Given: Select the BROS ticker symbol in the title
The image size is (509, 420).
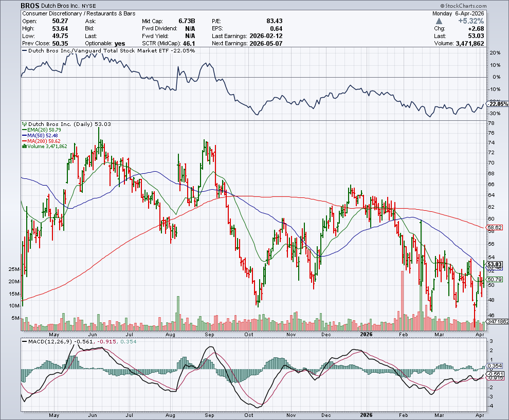Looking at the screenshot, I should pyautogui.click(x=30, y=6).
